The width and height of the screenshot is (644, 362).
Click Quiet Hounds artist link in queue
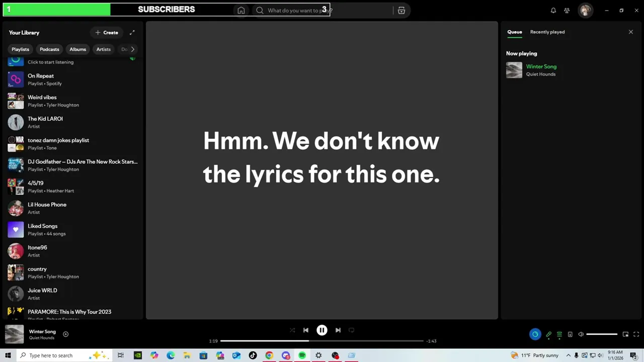pyautogui.click(x=541, y=74)
